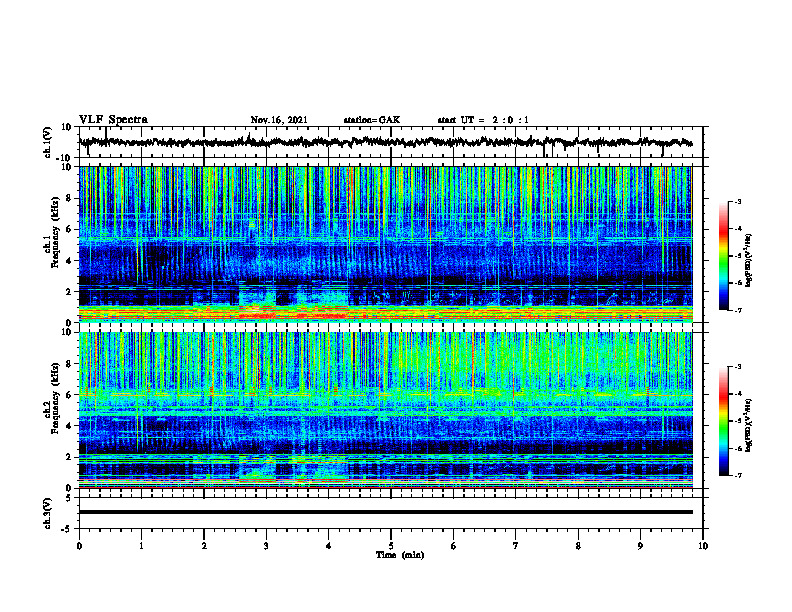The width and height of the screenshot is (792, 612).
Task: Click the "Time (min)" x-axis title
Action: [x=400, y=555]
